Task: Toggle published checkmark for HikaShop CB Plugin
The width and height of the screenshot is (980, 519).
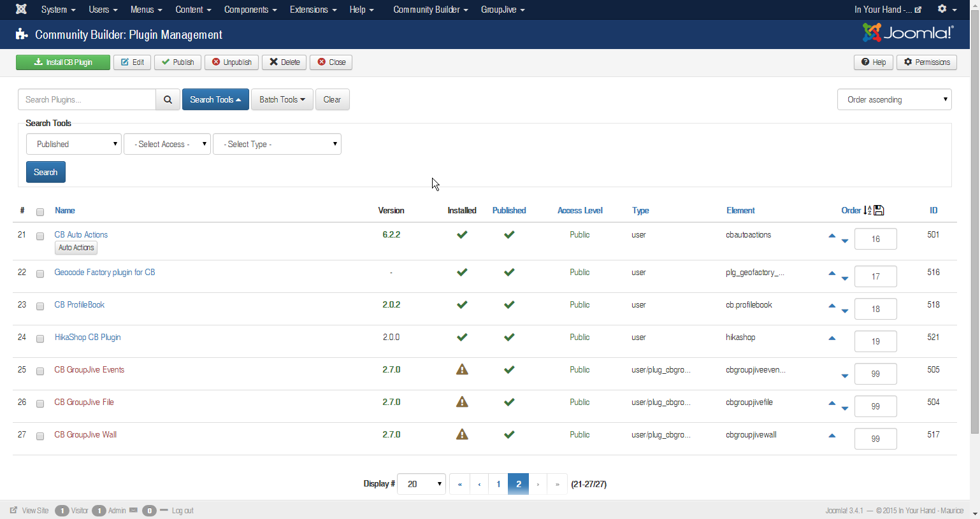Action: coord(509,337)
